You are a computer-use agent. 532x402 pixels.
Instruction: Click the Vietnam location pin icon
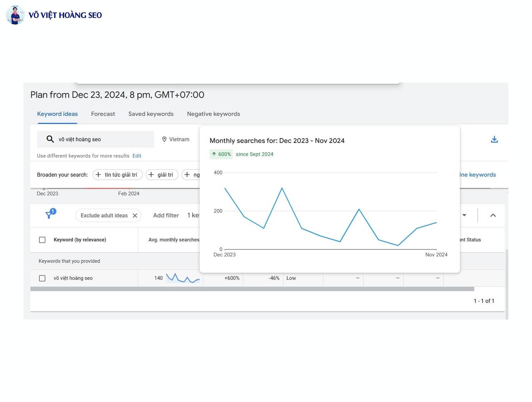[164, 139]
